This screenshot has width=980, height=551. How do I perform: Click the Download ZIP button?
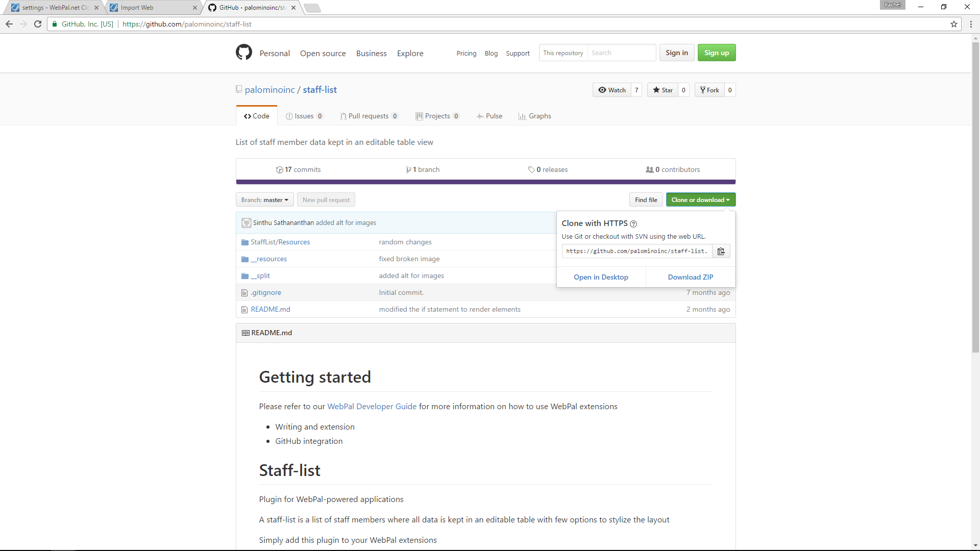[691, 277]
